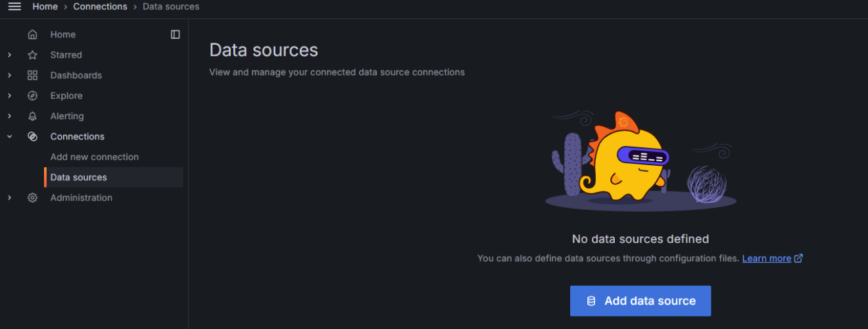Viewport: 868px width, 329px height.
Task: Click the Starred star icon
Action: tap(32, 55)
